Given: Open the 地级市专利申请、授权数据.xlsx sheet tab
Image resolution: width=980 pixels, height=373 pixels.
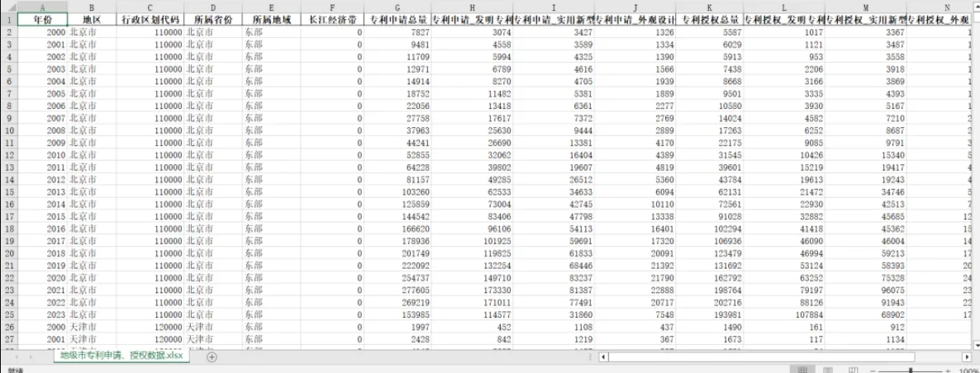Looking at the screenshot, I should (121, 356).
